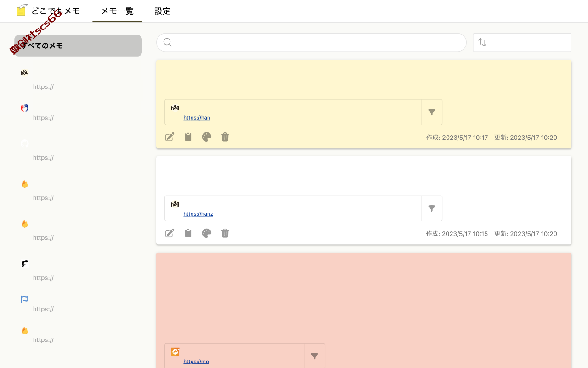The width and height of the screenshot is (588, 368).
Task: Delete the yellow memo created 10:17
Action: pos(225,137)
